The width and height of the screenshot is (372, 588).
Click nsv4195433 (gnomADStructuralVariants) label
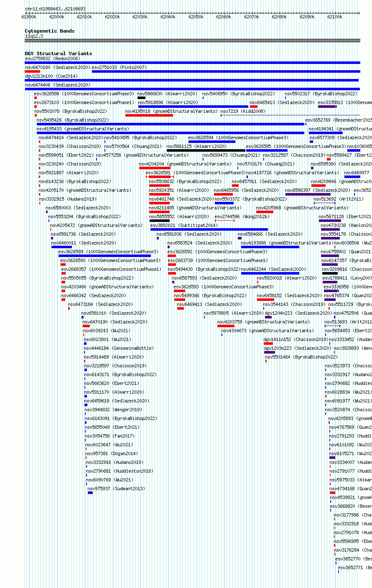83,129
